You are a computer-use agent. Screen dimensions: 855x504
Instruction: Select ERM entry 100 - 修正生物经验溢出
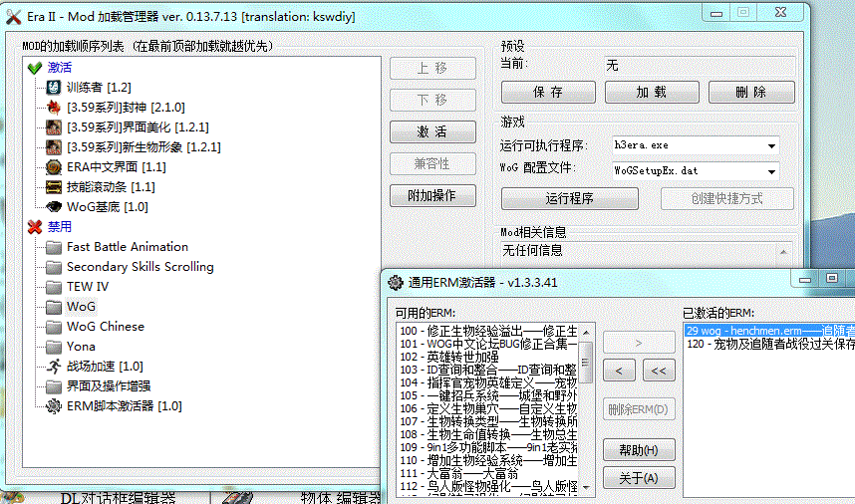click(x=488, y=331)
